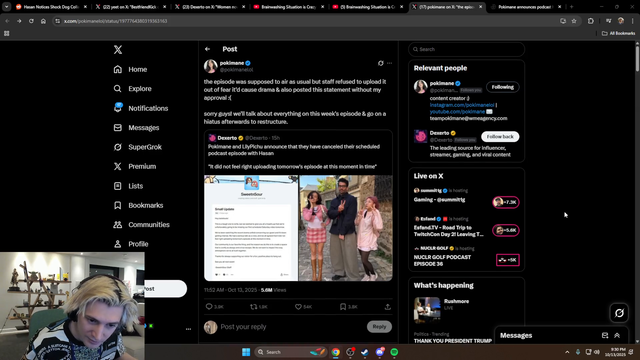
Task: Click Follow back for Dexerto
Action: (x=500, y=137)
